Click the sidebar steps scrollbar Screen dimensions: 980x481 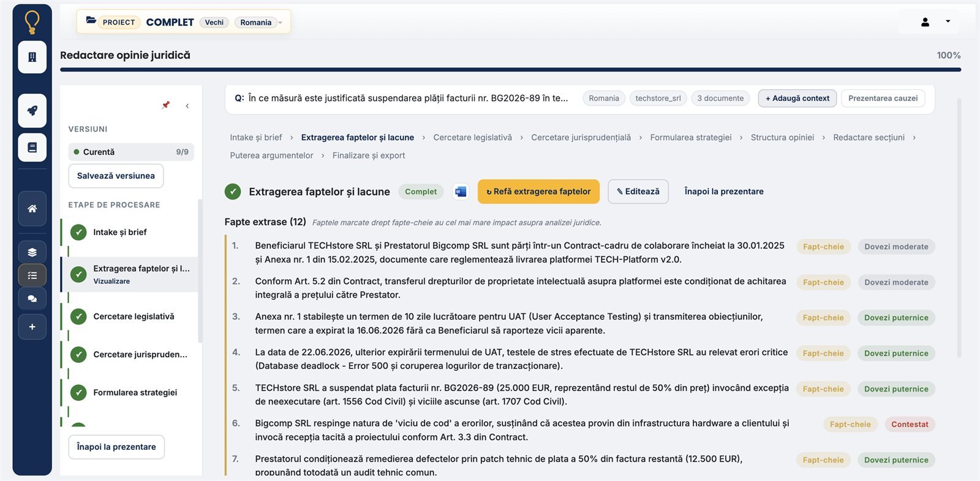click(200, 270)
